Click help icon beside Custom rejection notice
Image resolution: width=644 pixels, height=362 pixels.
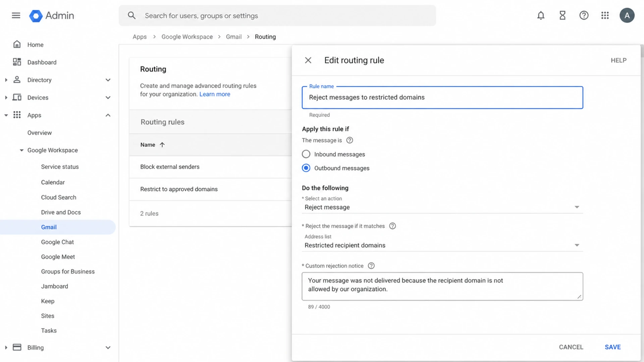[x=371, y=266]
